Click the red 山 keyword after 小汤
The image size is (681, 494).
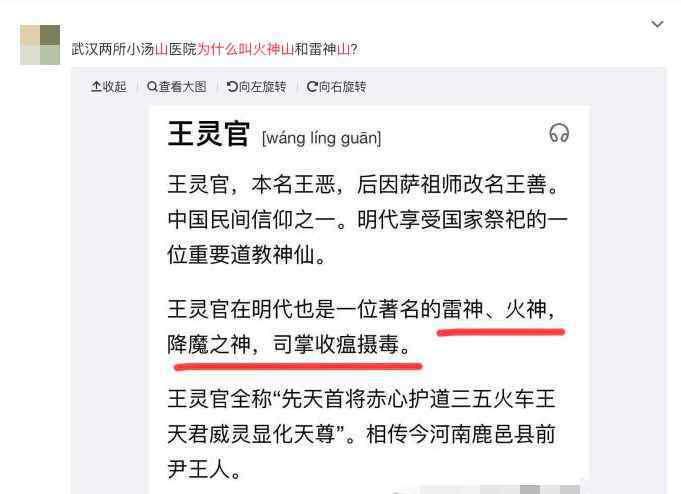pyautogui.click(x=162, y=49)
